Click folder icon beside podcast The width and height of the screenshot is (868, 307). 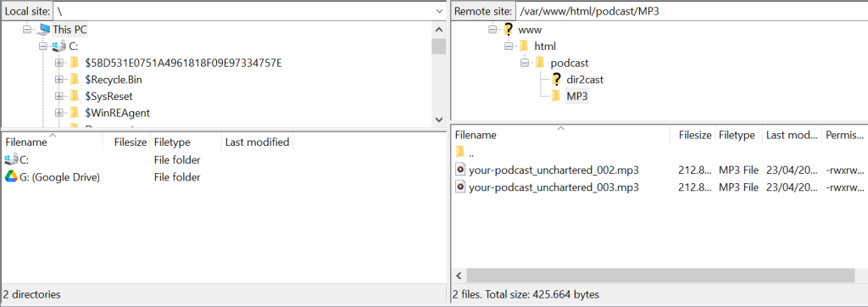pyautogui.click(x=540, y=63)
